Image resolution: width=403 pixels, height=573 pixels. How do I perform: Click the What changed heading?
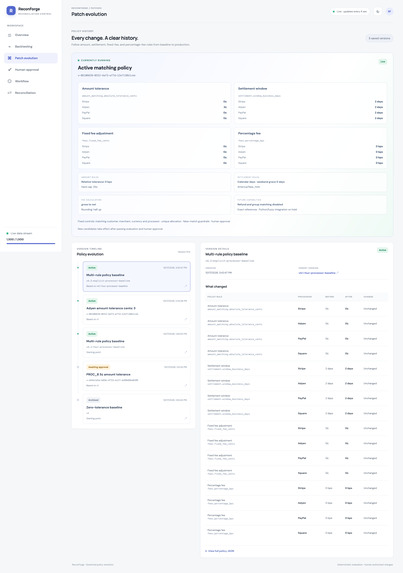[216, 286]
